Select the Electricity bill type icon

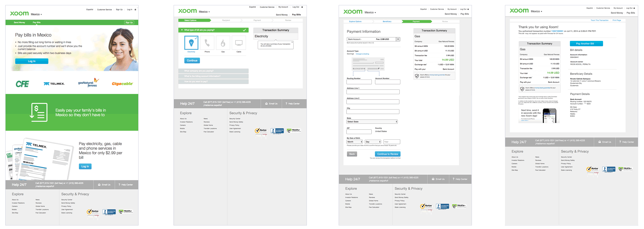191,43
